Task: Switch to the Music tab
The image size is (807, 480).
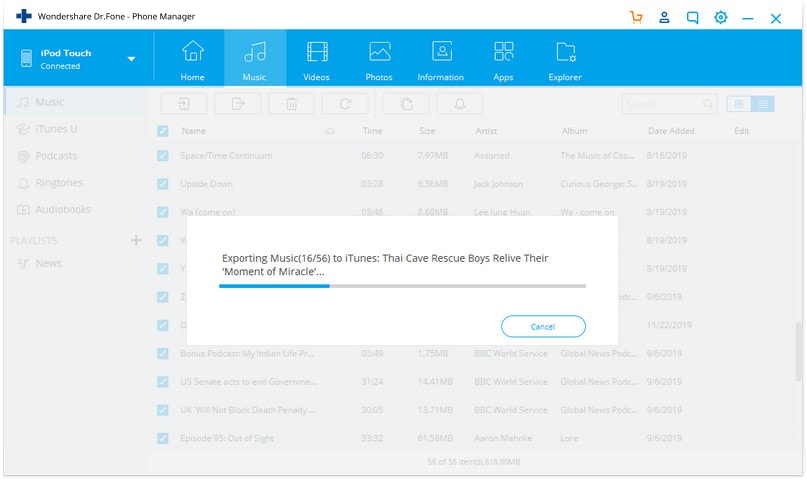Action: [x=255, y=60]
